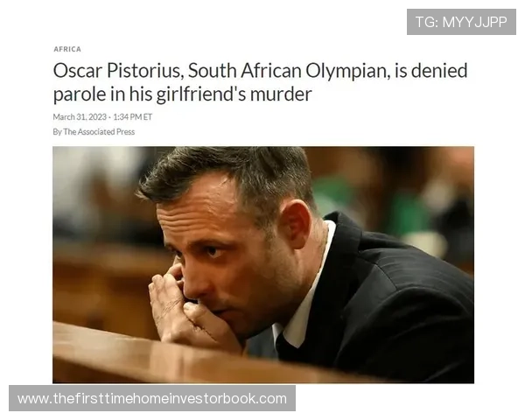The height and width of the screenshot is (420, 525).
Task: Click headline line parole in his girlfriend's
Action: 150,94
